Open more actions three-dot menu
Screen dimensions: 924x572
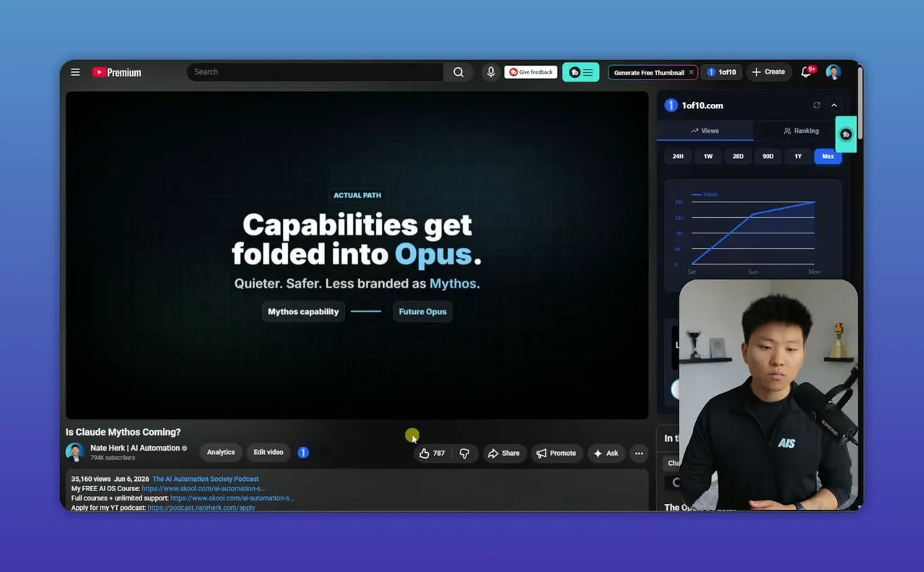(639, 454)
